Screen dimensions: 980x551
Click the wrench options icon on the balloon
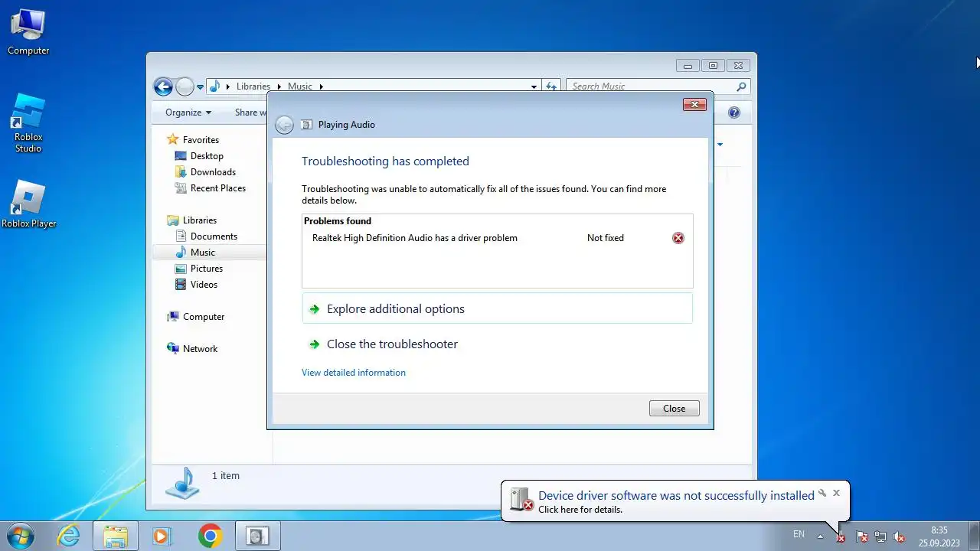coord(822,494)
